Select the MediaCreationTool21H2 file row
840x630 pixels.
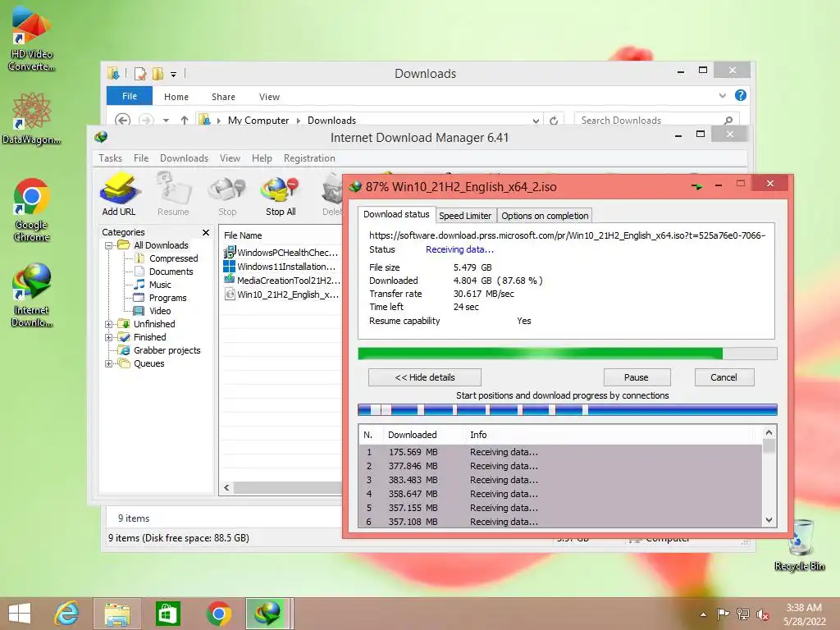click(x=282, y=281)
